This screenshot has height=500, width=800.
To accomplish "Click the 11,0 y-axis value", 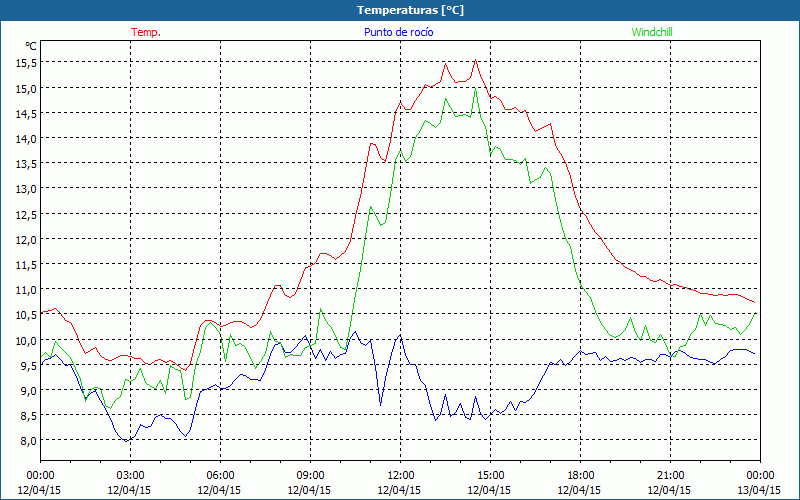I will click(27, 290).
